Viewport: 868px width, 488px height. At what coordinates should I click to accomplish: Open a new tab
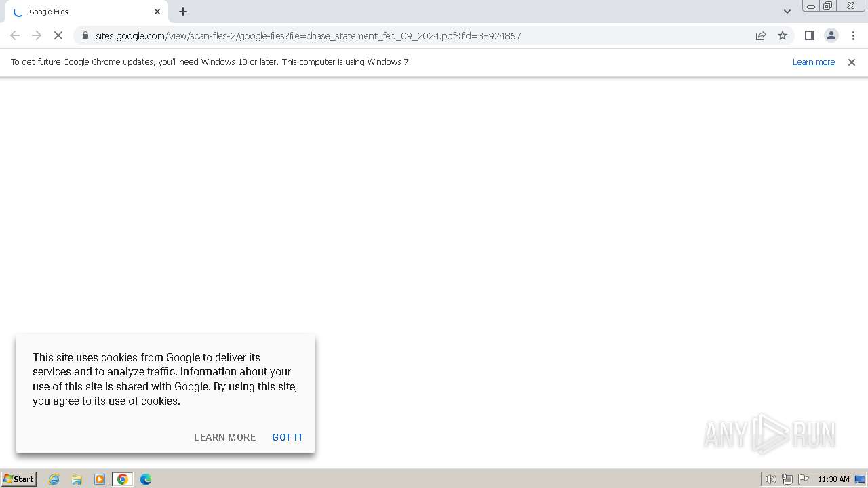183,12
